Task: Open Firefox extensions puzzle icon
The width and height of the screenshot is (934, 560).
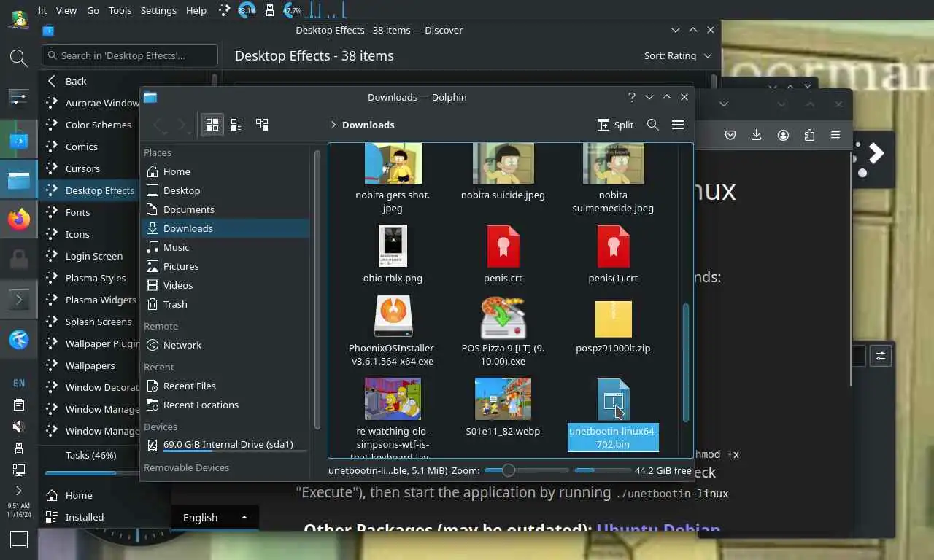Action: pyautogui.click(x=809, y=135)
